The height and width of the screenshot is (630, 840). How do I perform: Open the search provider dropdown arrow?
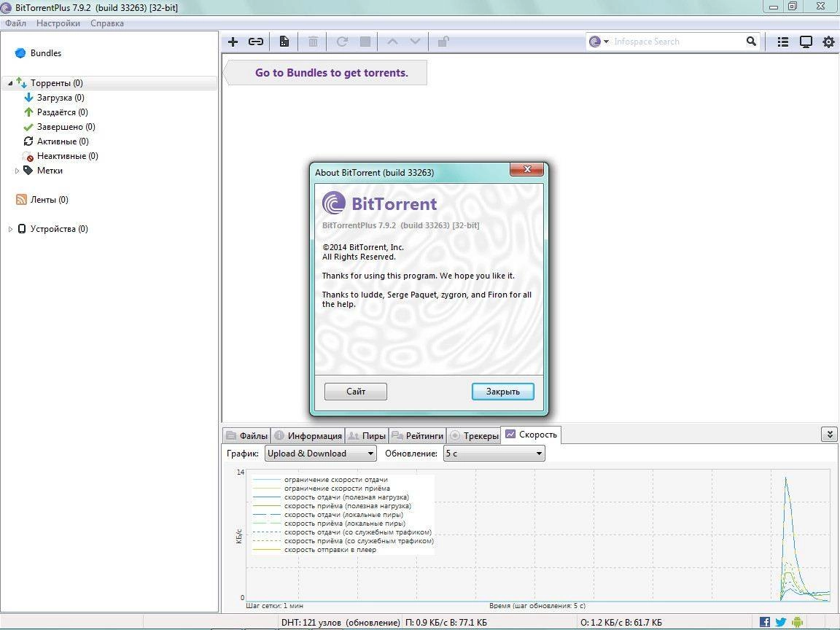pyautogui.click(x=606, y=42)
